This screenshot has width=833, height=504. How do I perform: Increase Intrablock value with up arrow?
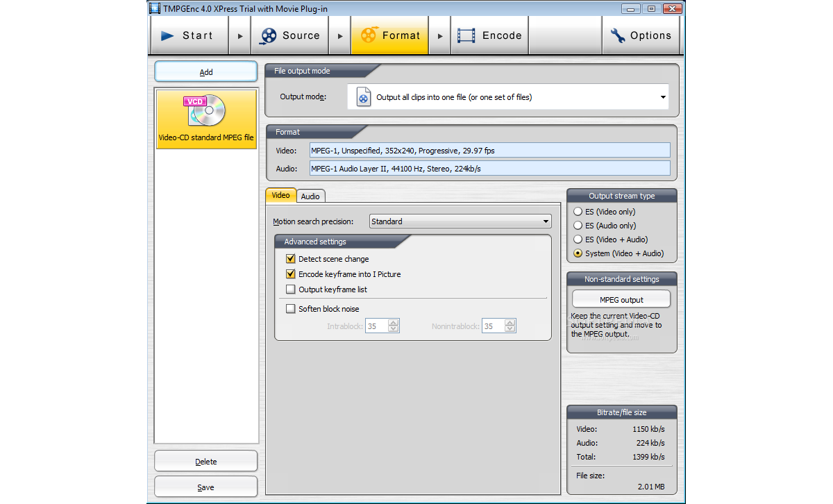(x=394, y=322)
